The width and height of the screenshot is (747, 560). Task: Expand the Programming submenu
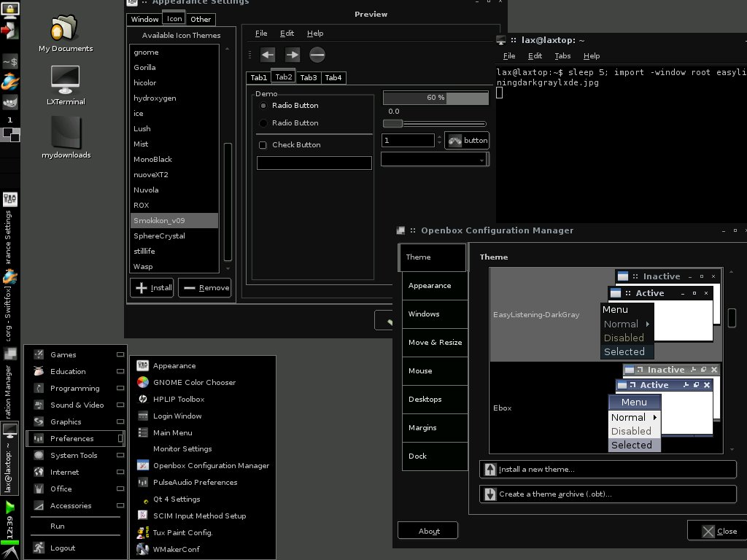[x=75, y=389]
